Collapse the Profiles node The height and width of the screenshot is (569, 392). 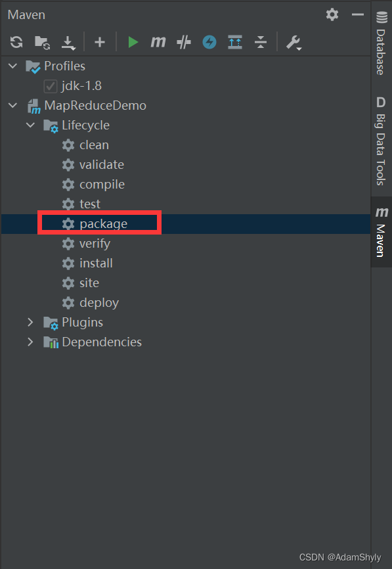[12, 66]
